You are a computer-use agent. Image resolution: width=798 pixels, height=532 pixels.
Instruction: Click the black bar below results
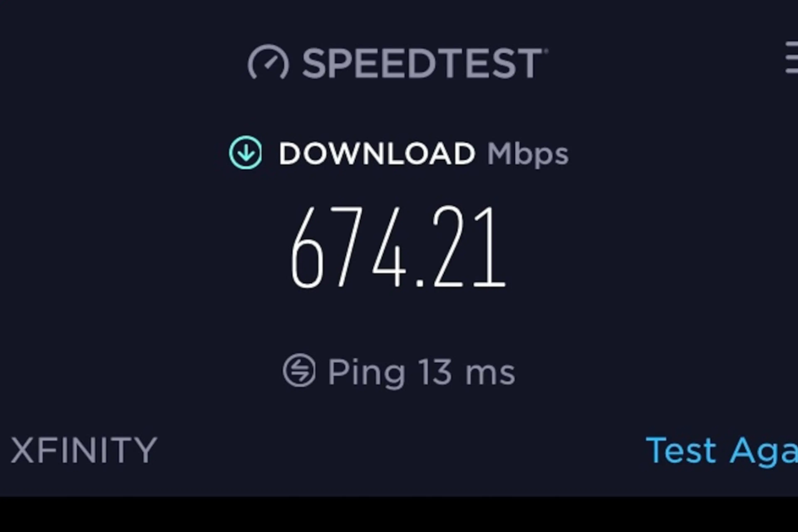point(399,514)
